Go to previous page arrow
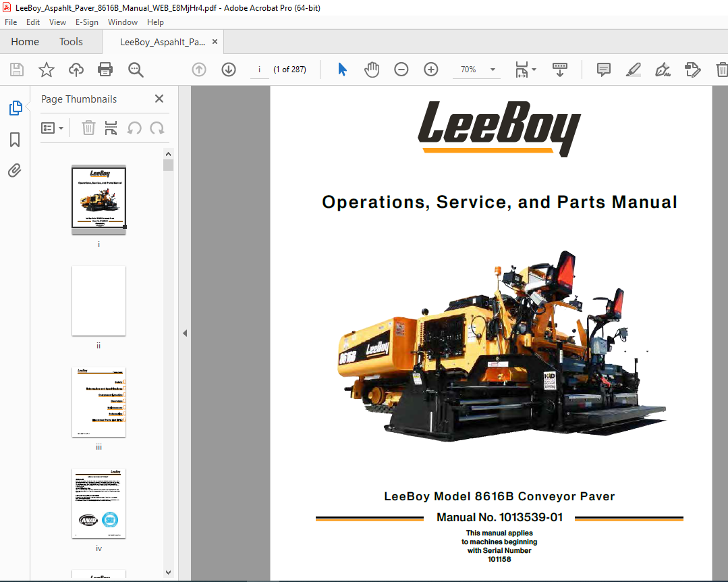Viewport: 728px width, 582px height. 199,70
